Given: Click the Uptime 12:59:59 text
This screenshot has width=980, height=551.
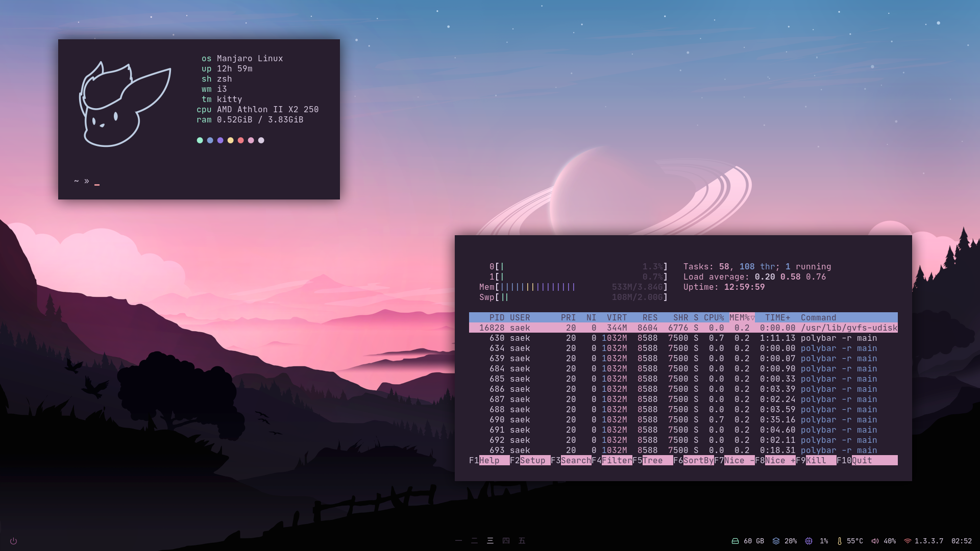Looking at the screenshot, I should click(x=724, y=287).
